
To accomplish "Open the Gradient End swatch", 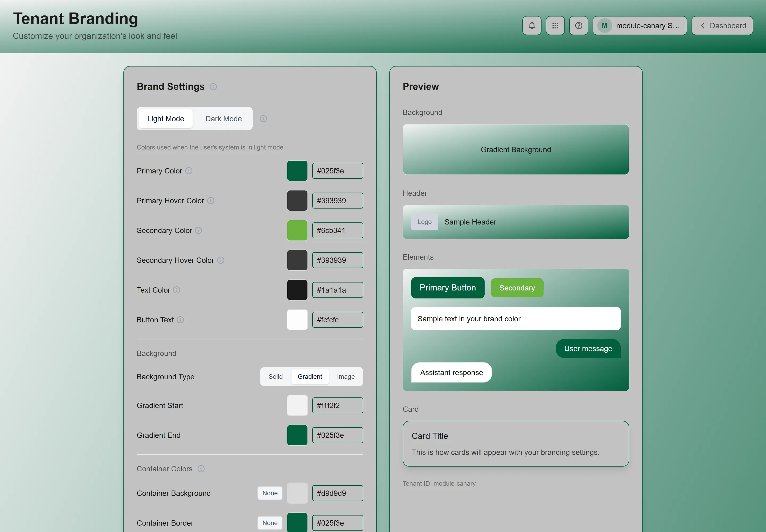I will pyautogui.click(x=297, y=435).
